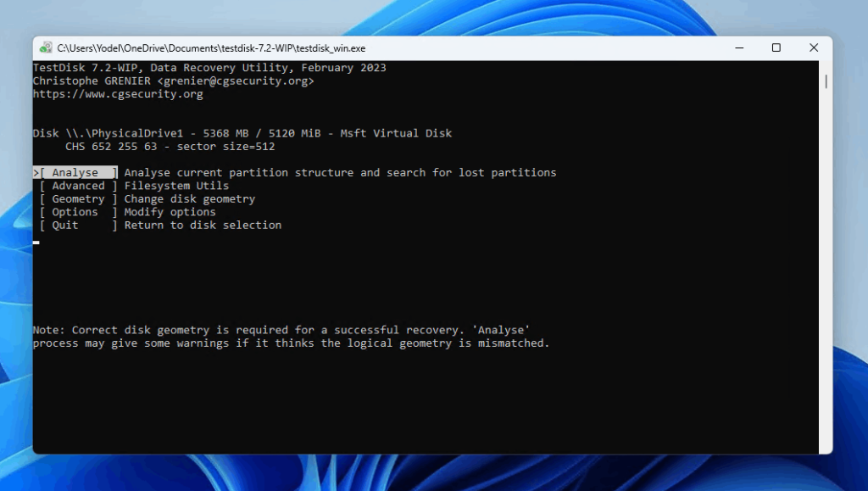Click the highlighted Analyse selection bracket
Image resolution: width=868 pixels, height=491 pixels.
(x=75, y=172)
